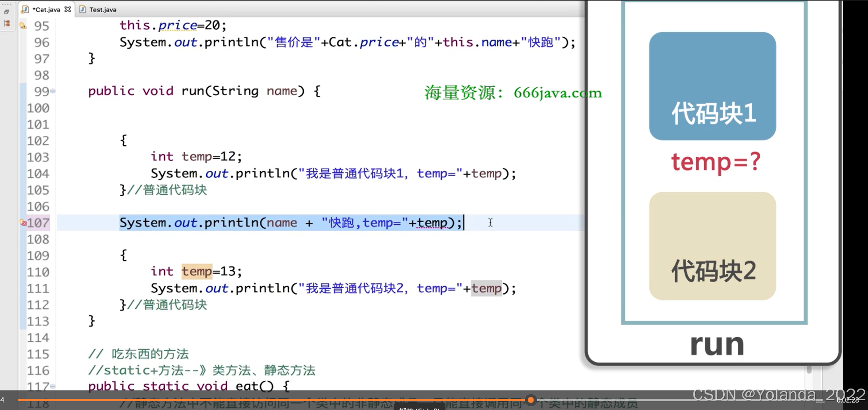868x410 pixels.
Task: Click the red 'temp=?' label in diagram
Action: [716, 162]
